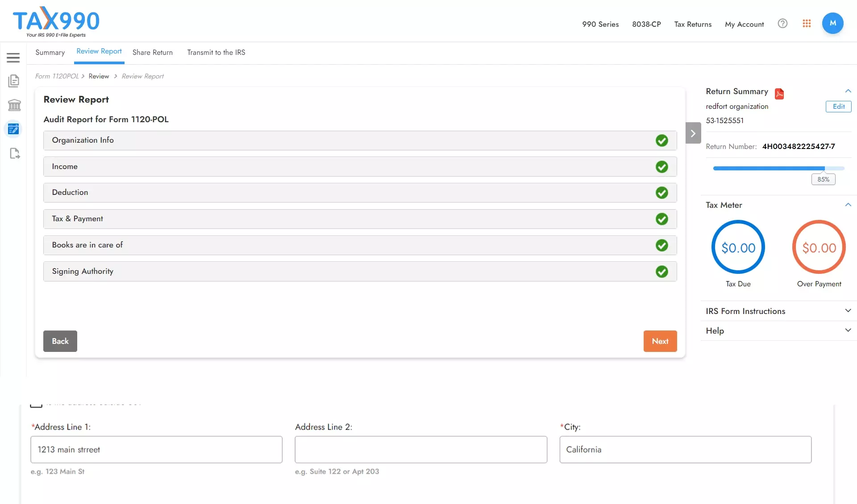857x504 pixels.
Task: Switch to the Share Return tab
Action: tap(152, 52)
